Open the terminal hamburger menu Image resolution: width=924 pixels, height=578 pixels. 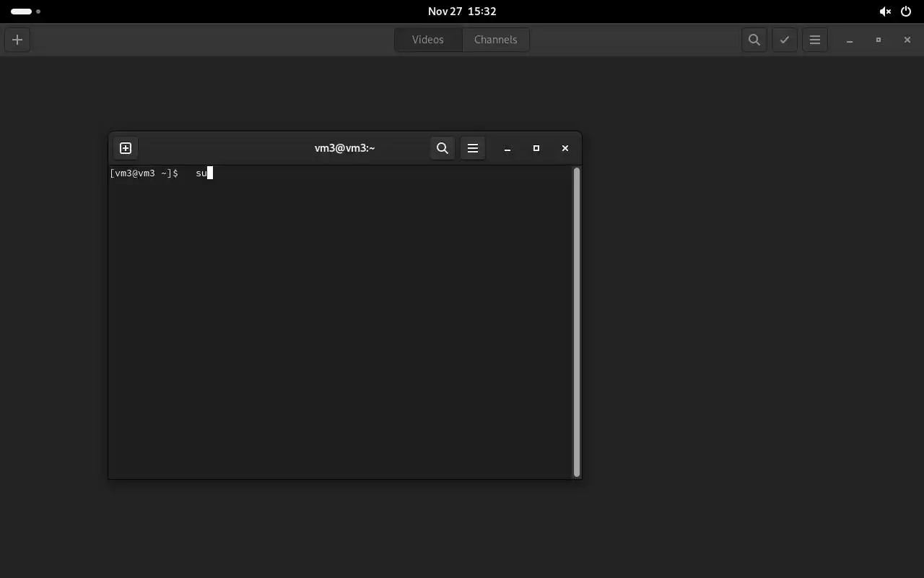pyautogui.click(x=473, y=148)
